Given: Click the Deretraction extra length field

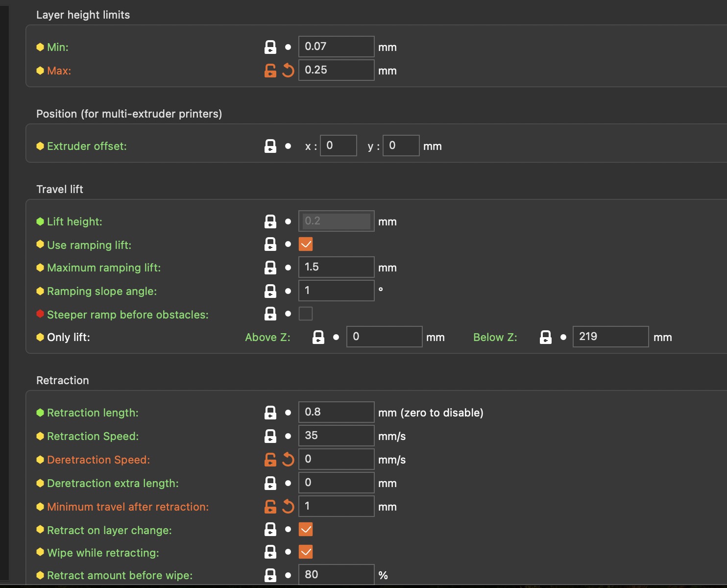Looking at the screenshot, I should pos(337,483).
